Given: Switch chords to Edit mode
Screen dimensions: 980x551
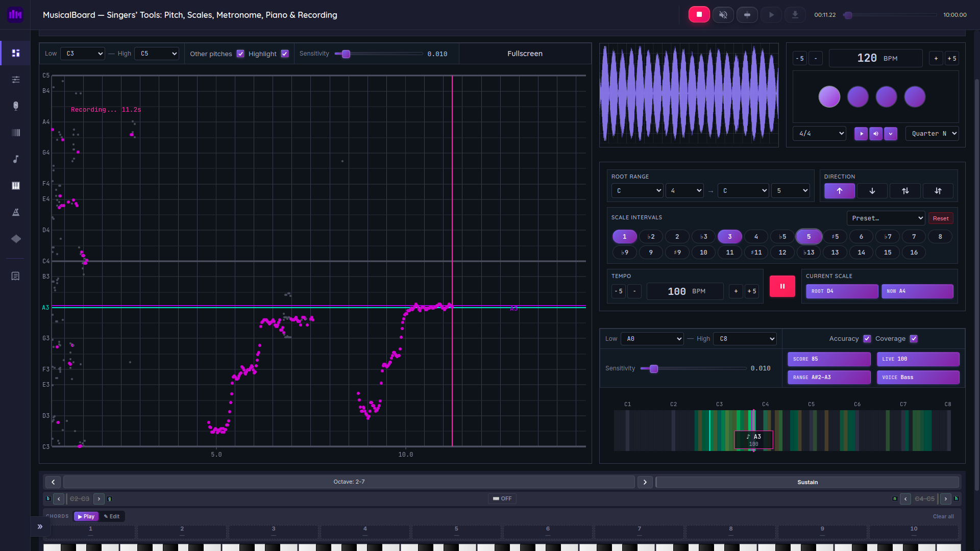Looking at the screenshot, I should tap(112, 517).
